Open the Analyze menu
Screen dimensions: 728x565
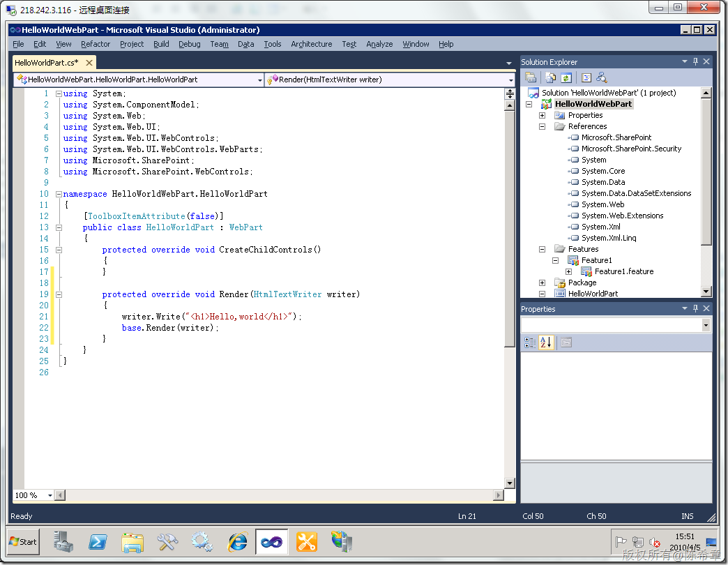point(379,44)
